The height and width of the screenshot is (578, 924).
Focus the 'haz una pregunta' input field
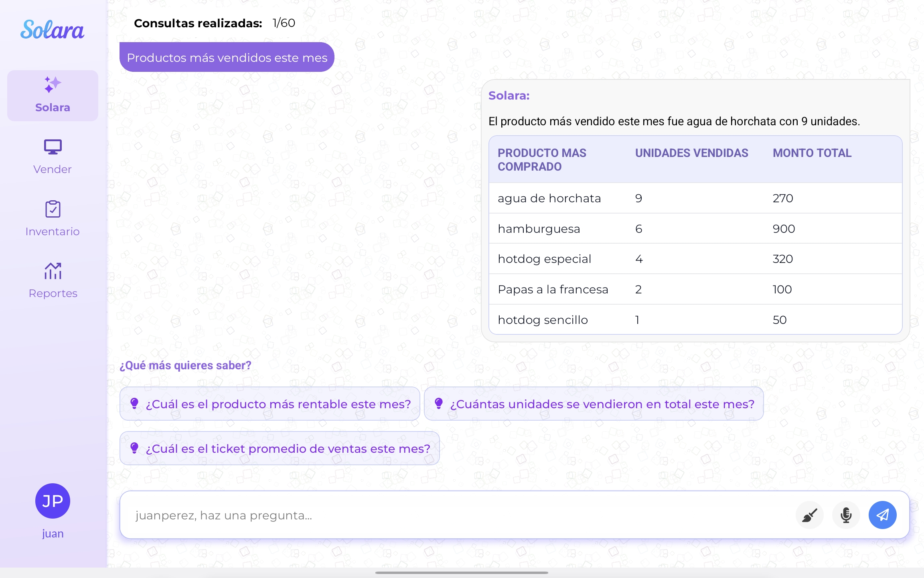(x=457, y=515)
